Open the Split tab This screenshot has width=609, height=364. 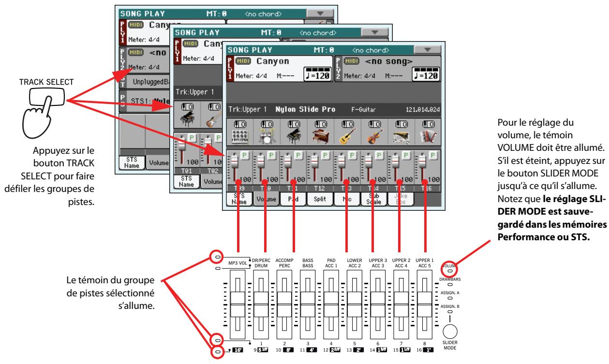320,200
